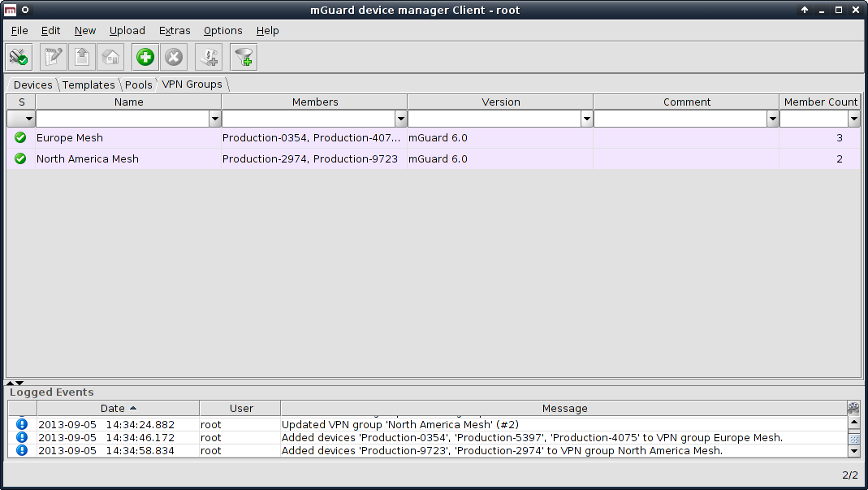The image size is (868, 490).
Task: Click info icon of 14:34:24.882 event
Action: (22, 424)
